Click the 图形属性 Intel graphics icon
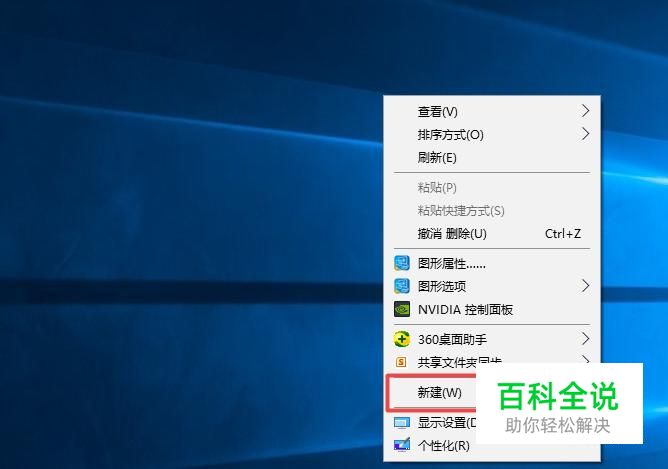Viewport: 668px width, 469px height. pyautogui.click(x=402, y=263)
